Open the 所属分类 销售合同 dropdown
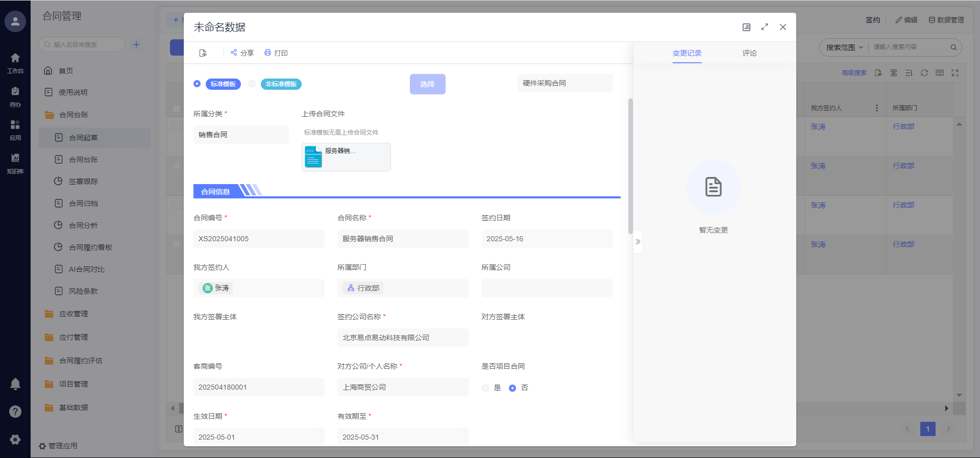 [x=241, y=135]
